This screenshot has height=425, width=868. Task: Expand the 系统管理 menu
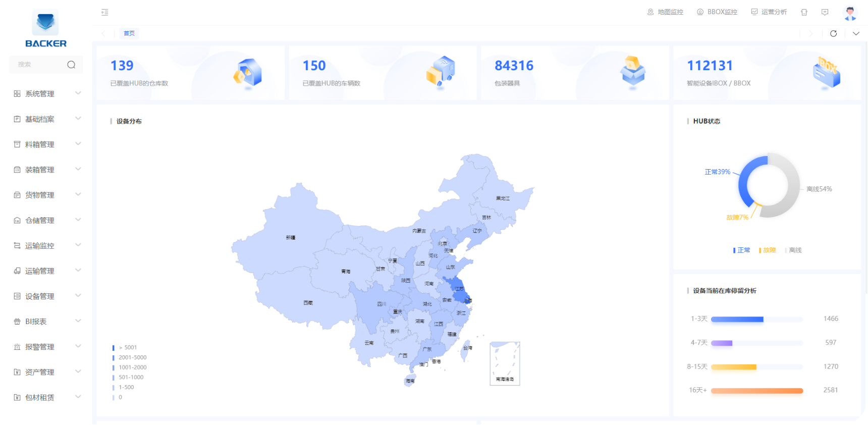click(46, 94)
